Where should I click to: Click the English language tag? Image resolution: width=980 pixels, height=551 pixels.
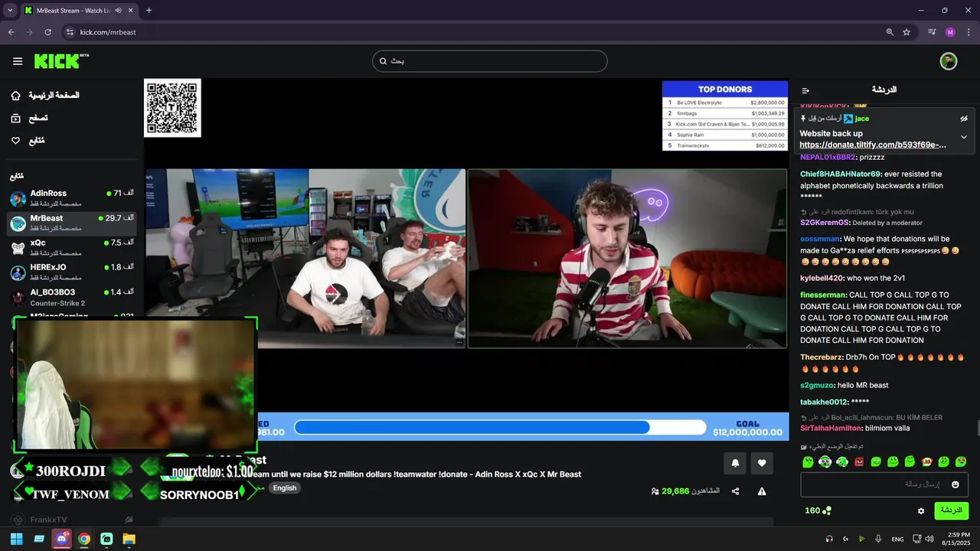pyautogui.click(x=285, y=488)
